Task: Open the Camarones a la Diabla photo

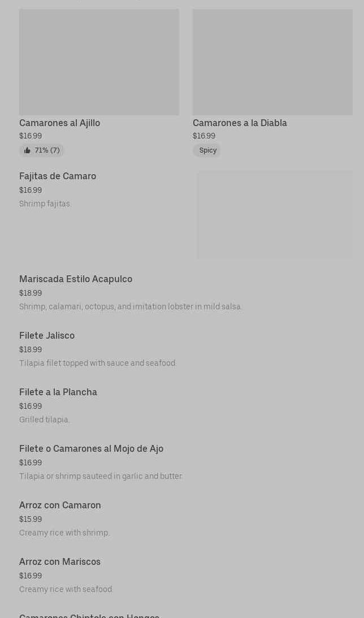Action: pos(272,62)
